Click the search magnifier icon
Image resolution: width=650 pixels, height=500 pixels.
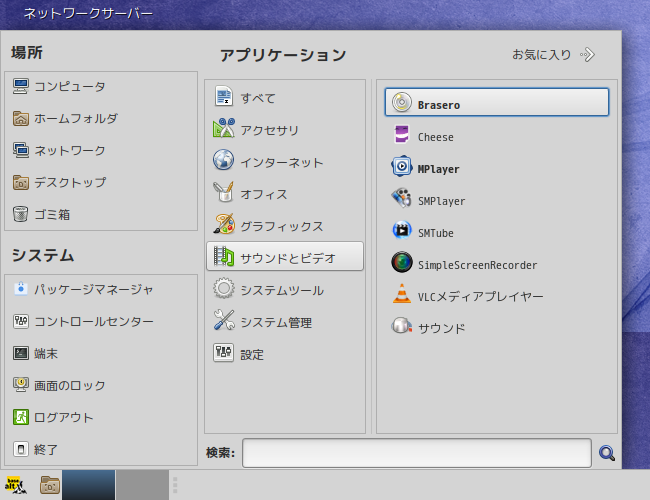[x=607, y=453]
